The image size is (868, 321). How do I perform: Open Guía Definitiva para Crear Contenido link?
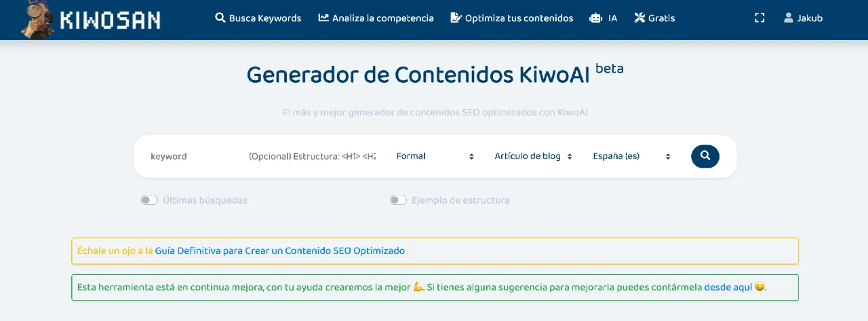pos(280,250)
